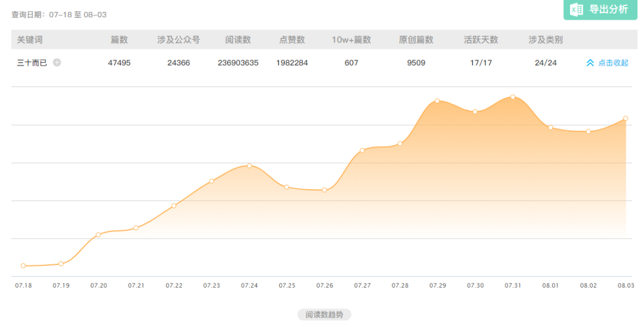The height and width of the screenshot is (327, 644).
Task: Click the 07.23 data point on chart
Action: pyautogui.click(x=212, y=181)
